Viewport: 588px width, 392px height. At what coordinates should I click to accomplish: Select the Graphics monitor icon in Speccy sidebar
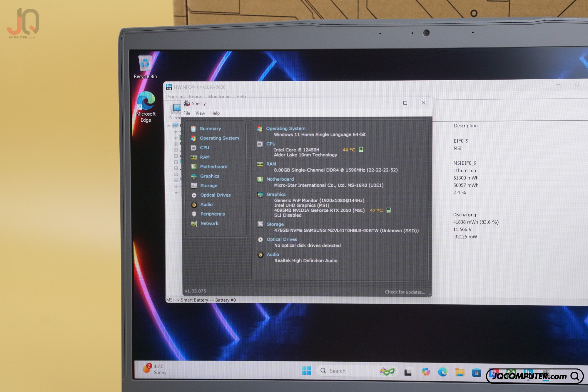click(x=194, y=176)
